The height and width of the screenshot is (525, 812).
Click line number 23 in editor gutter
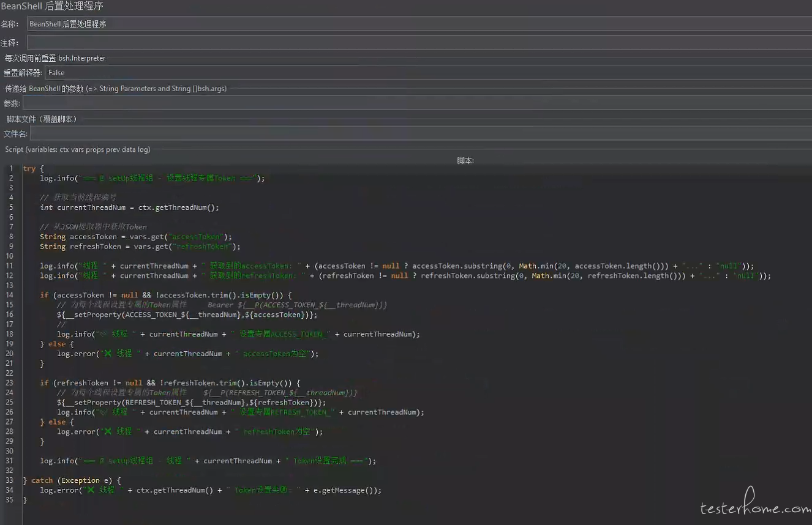10,383
